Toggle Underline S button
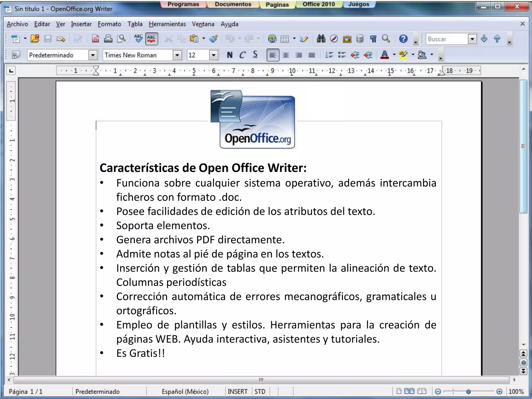The image size is (532, 399). 255,55
